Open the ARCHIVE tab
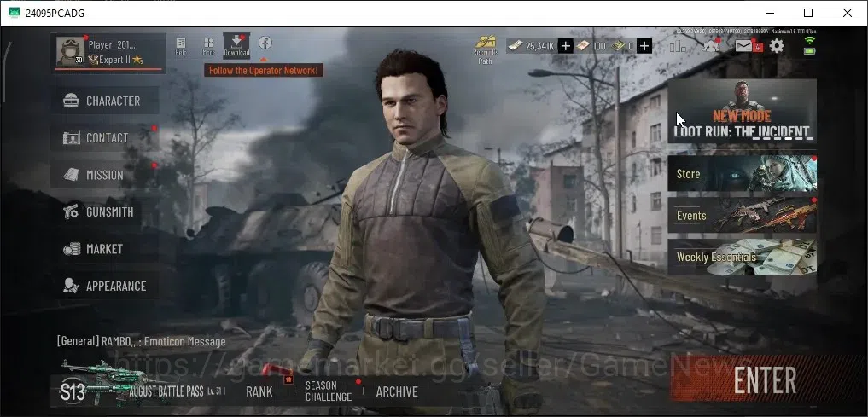868x417 pixels. (x=397, y=391)
